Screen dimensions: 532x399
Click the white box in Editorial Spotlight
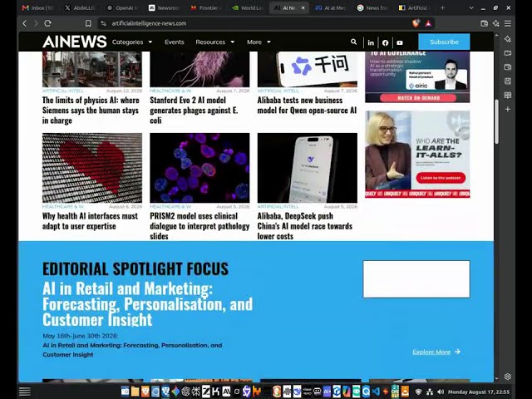pos(416,279)
